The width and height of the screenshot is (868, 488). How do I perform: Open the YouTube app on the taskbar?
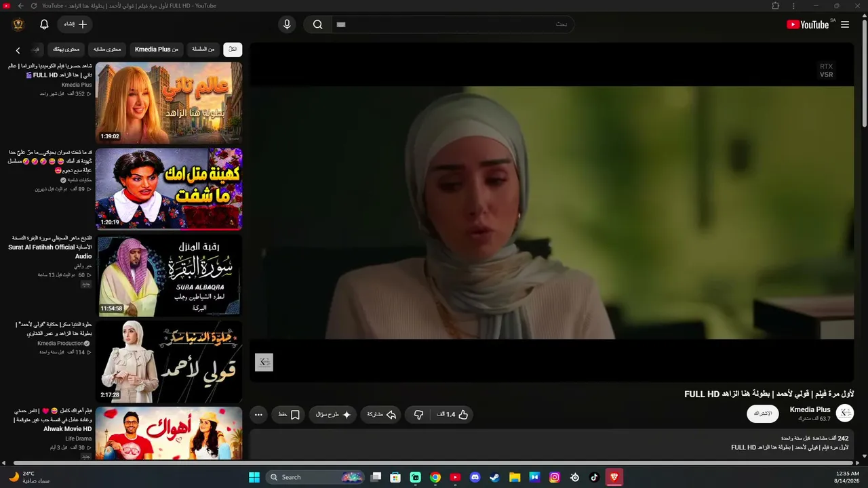pyautogui.click(x=455, y=477)
